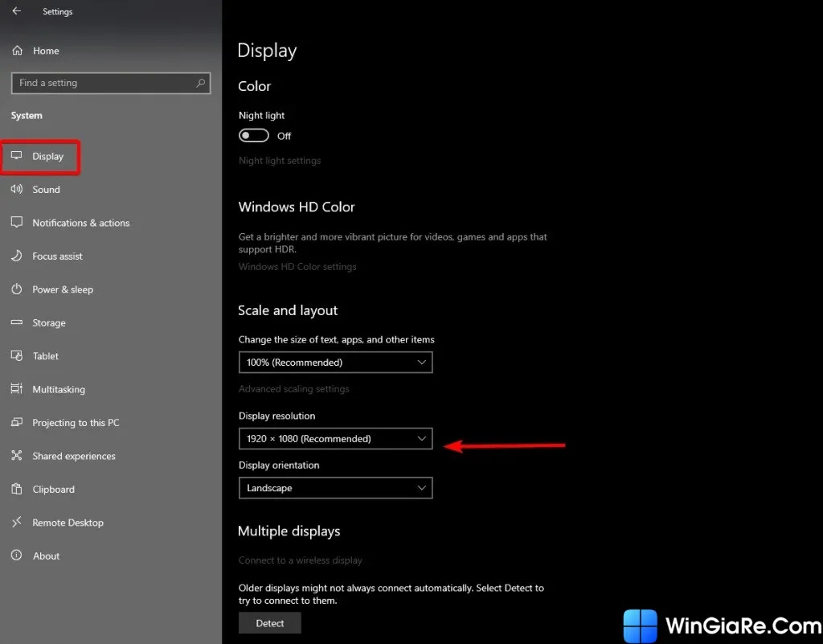The width and height of the screenshot is (823, 644).
Task: Click the Storage drive icon
Action: [17, 323]
